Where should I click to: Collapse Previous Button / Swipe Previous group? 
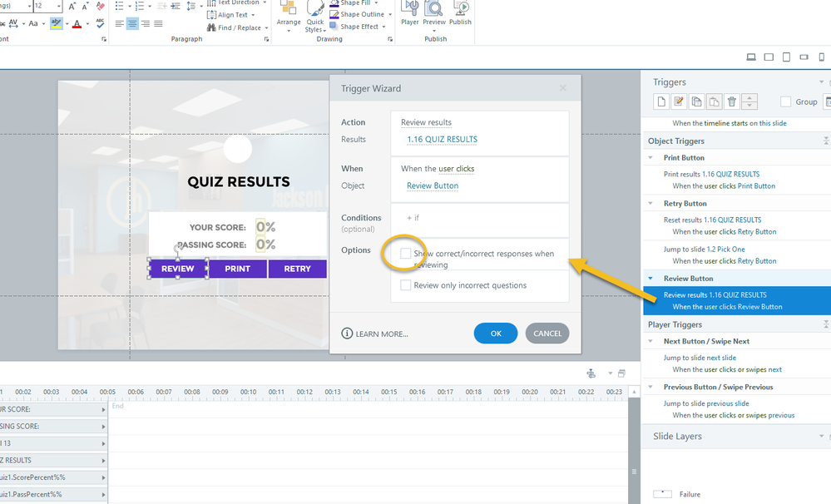click(x=650, y=387)
